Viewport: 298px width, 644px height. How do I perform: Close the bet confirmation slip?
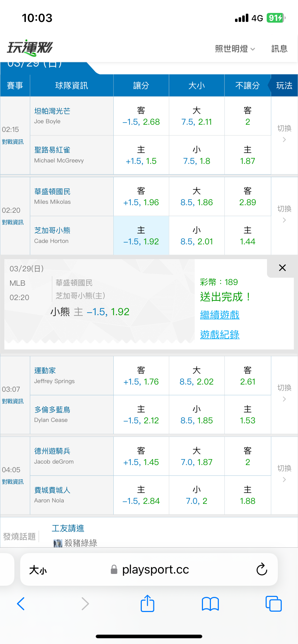pos(282,268)
